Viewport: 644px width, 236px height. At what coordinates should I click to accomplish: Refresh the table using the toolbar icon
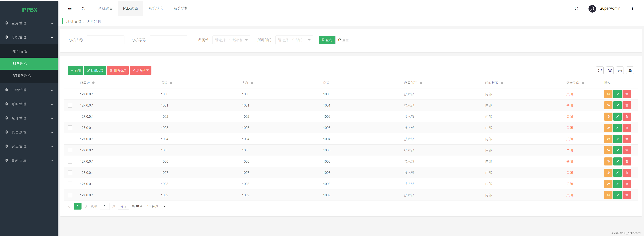point(600,70)
